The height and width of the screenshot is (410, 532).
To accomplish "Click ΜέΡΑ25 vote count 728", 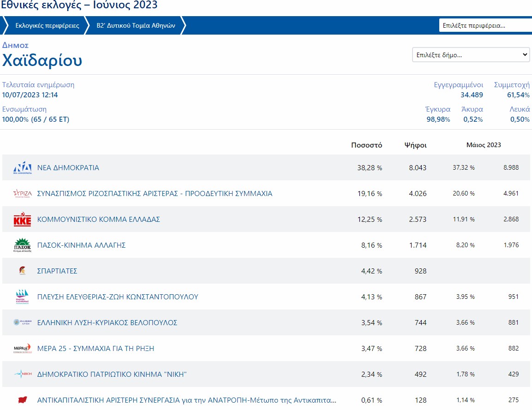I will (420, 348).
